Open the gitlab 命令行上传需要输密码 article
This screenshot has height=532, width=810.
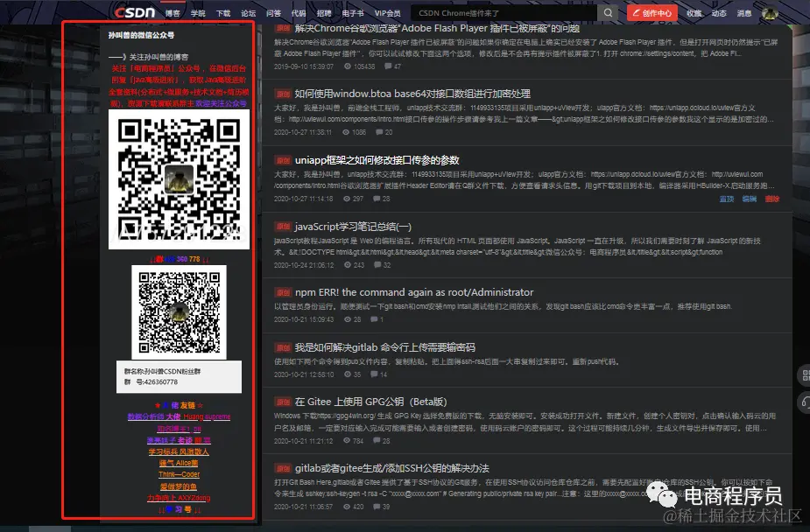point(384,347)
